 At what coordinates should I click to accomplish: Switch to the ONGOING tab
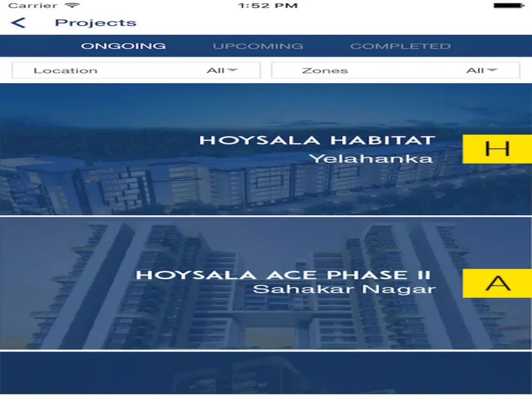pos(124,46)
